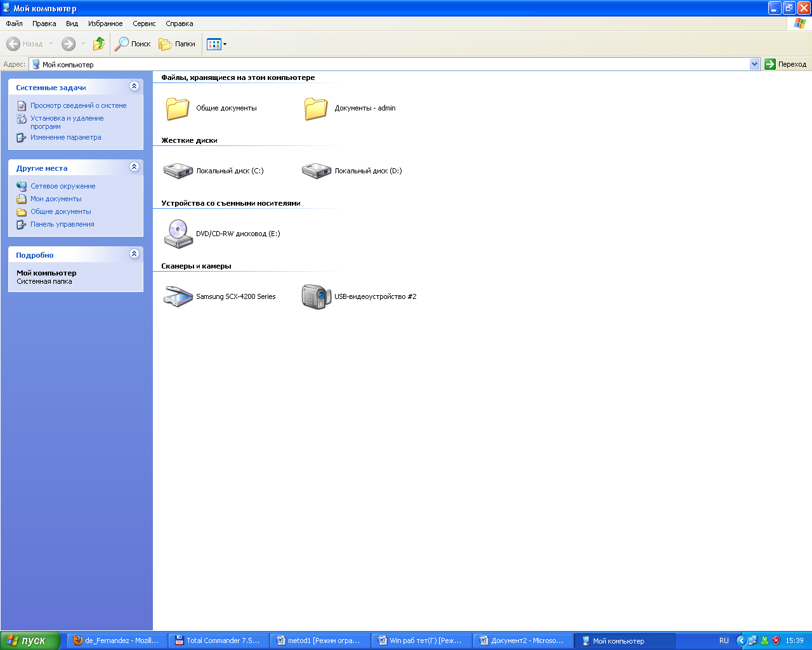Switch to Win раб тет(Г) taskbar button
The image size is (812, 650).
422,640
